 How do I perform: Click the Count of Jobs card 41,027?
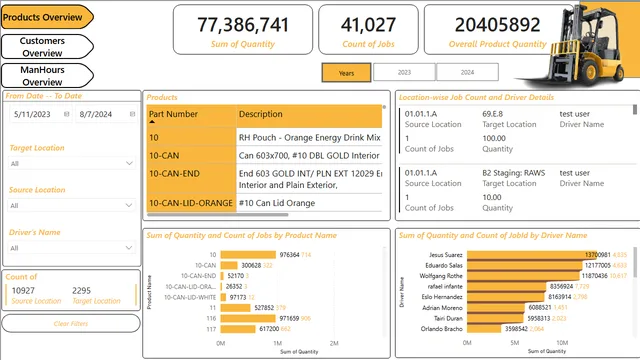point(368,30)
